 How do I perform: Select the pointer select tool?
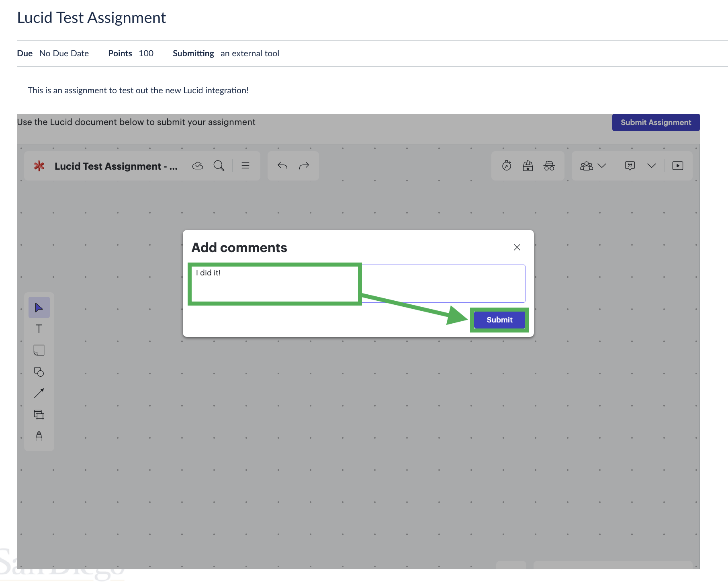point(39,308)
